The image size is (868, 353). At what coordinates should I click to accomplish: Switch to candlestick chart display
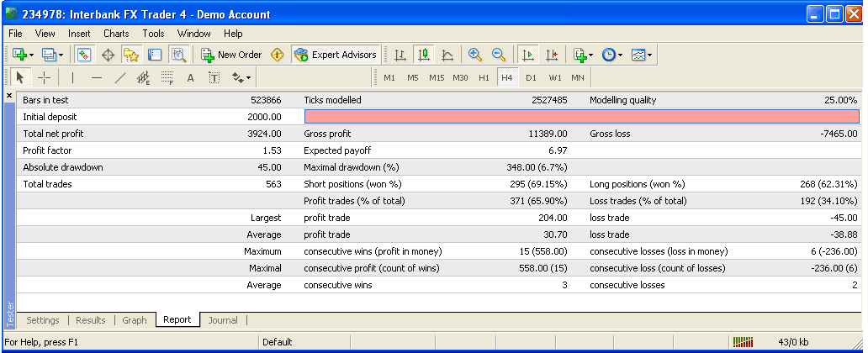click(x=424, y=55)
